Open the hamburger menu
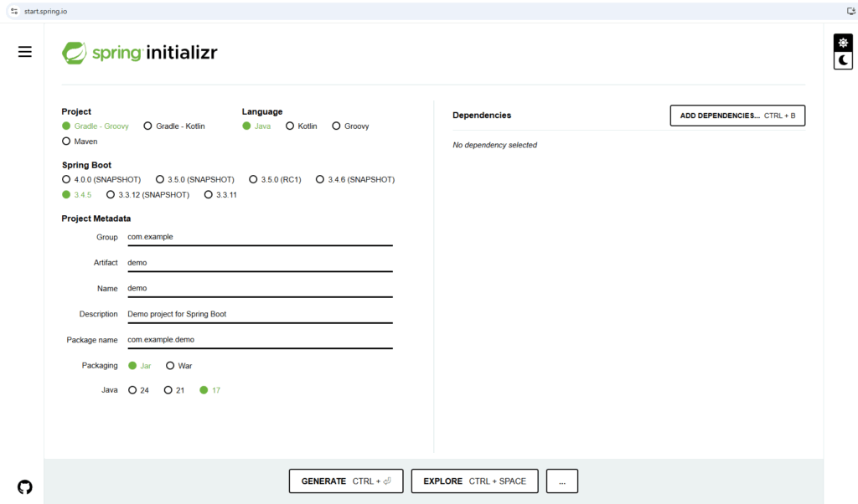 click(25, 52)
